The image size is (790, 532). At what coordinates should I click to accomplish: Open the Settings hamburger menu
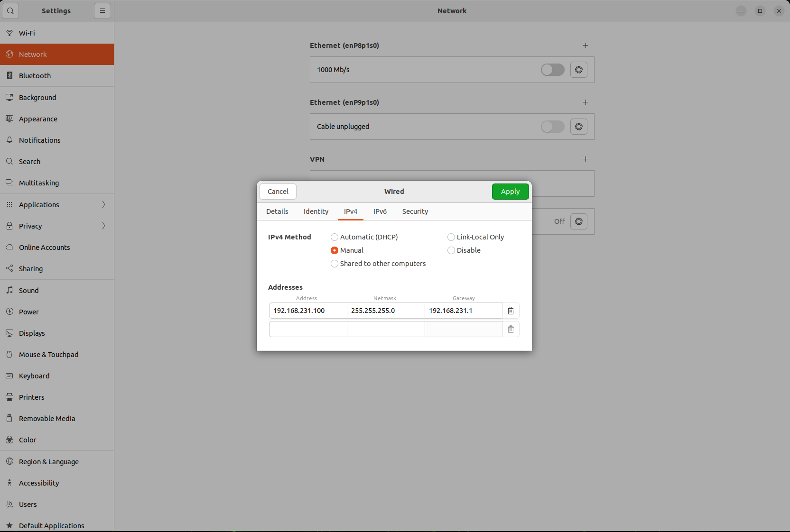click(x=102, y=11)
